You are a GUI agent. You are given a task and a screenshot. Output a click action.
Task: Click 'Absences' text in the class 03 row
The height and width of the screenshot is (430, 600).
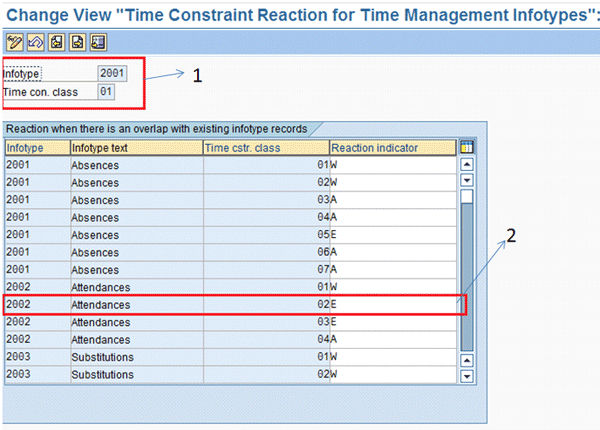95,200
